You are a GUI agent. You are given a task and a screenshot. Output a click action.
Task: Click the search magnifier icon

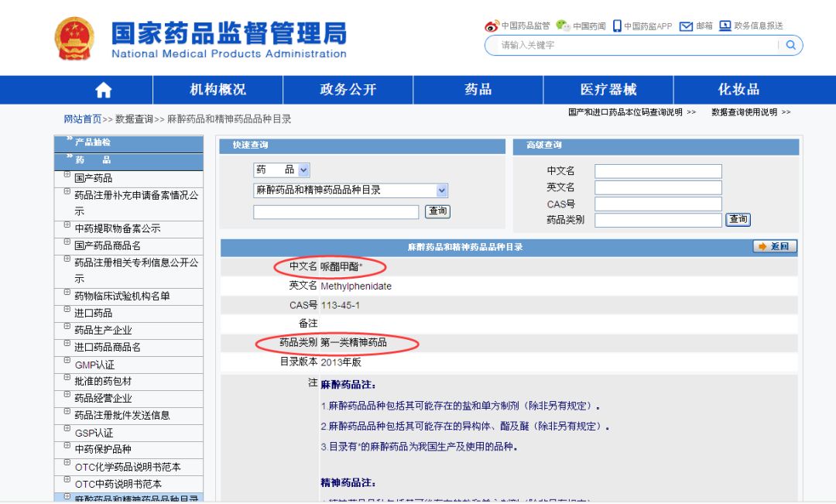(x=790, y=45)
